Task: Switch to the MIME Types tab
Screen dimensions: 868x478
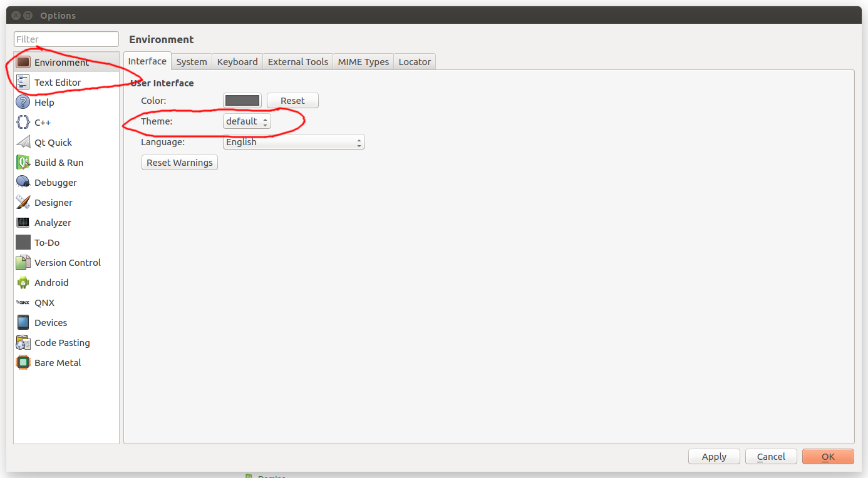Action: [363, 62]
